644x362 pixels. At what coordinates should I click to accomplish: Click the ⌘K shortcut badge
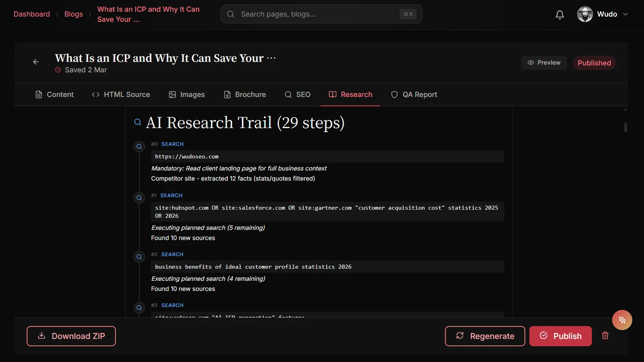click(x=408, y=14)
